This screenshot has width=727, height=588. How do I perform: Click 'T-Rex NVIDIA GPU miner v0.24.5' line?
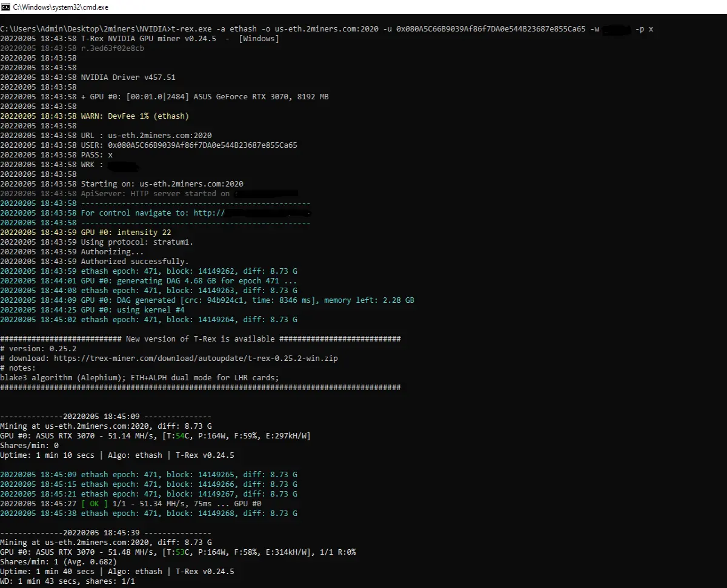pos(139,39)
